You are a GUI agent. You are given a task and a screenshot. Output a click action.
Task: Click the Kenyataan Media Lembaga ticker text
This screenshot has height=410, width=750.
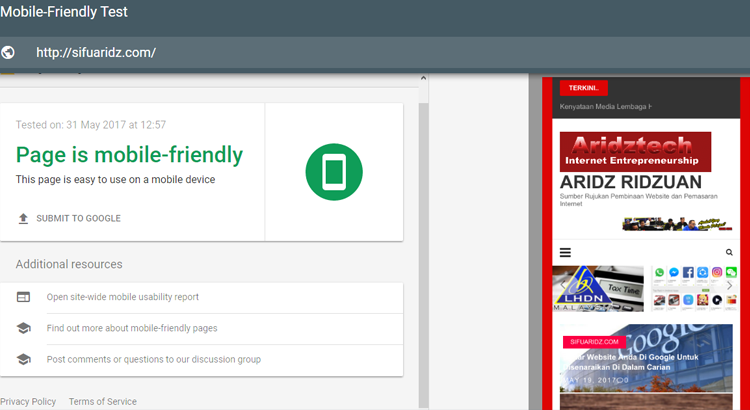click(x=606, y=107)
